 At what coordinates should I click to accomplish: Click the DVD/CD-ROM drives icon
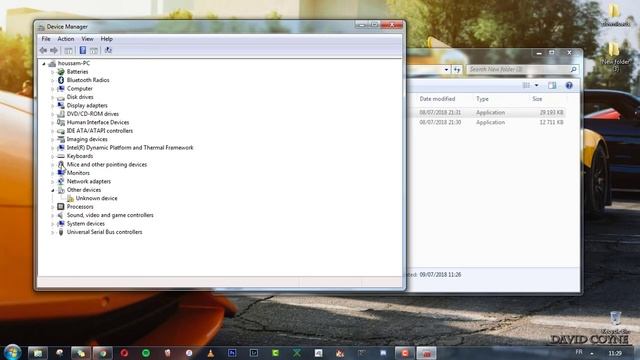[61, 114]
